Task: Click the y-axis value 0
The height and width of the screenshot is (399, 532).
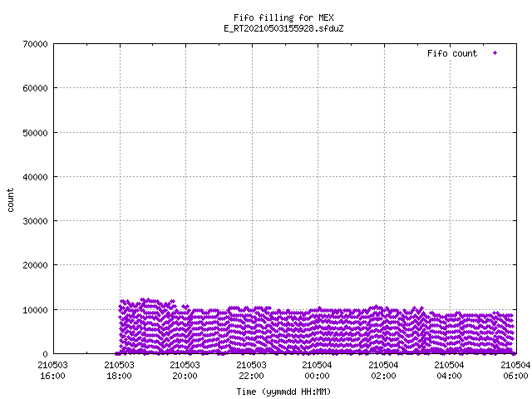Action: (x=45, y=354)
